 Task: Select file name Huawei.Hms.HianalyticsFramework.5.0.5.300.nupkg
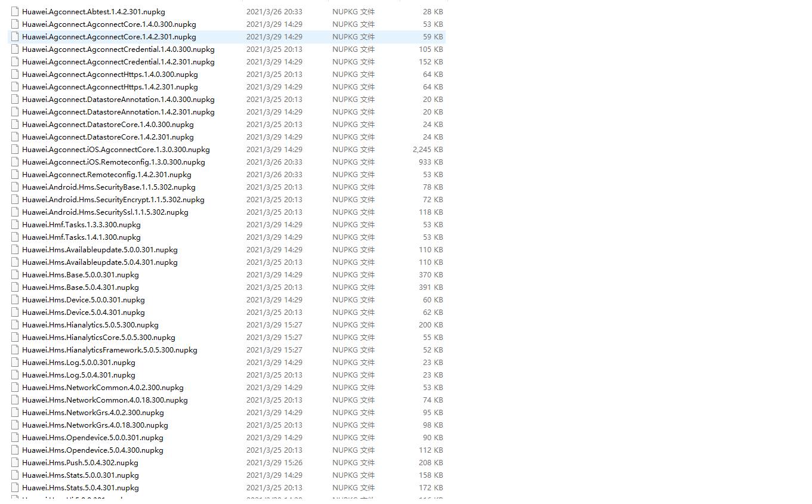(x=110, y=350)
